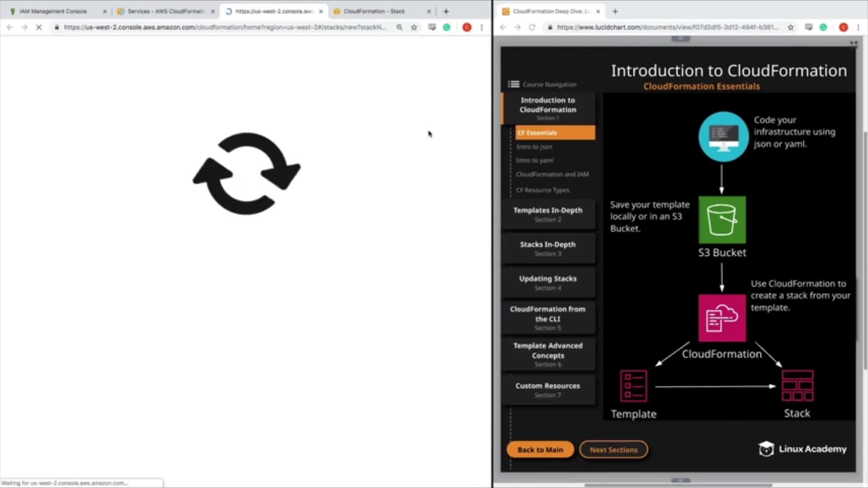
Task: Open the Intro to json lesson
Action: 534,147
